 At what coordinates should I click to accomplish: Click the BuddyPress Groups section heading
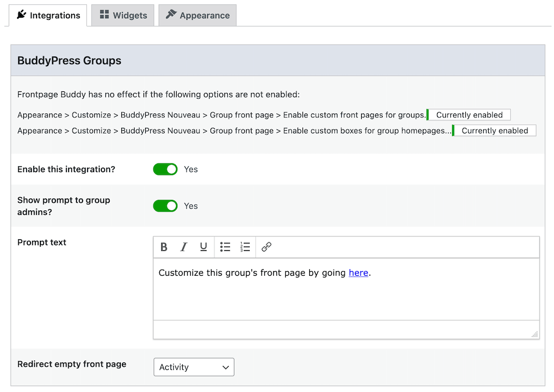pyautogui.click(x=69, y=60)
